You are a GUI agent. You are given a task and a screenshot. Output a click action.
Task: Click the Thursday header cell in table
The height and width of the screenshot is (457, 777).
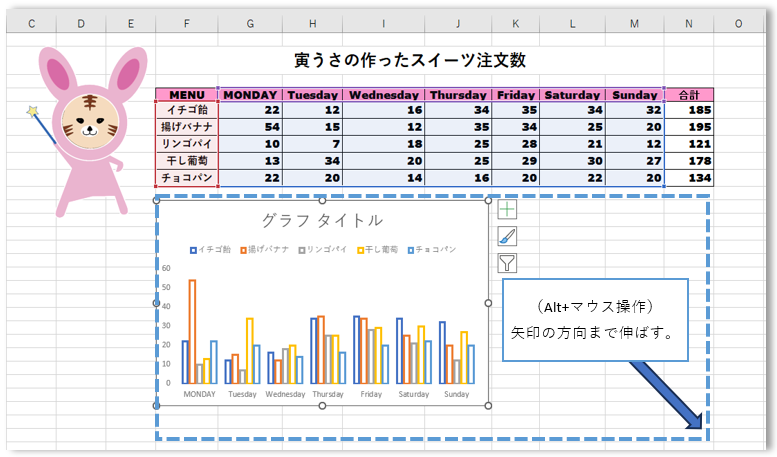click(x=458, y=95)
